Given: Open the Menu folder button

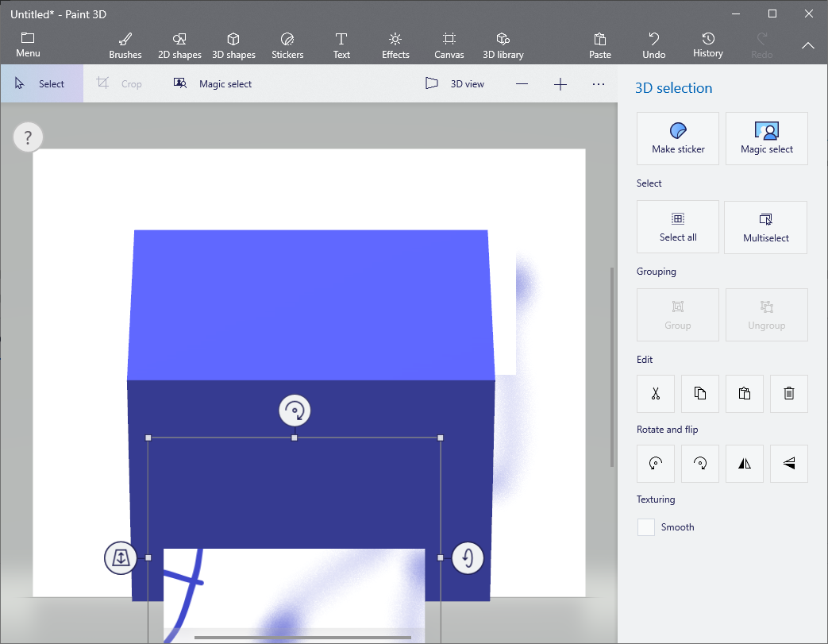Looking at the screenshot, I should click(28, 45).
